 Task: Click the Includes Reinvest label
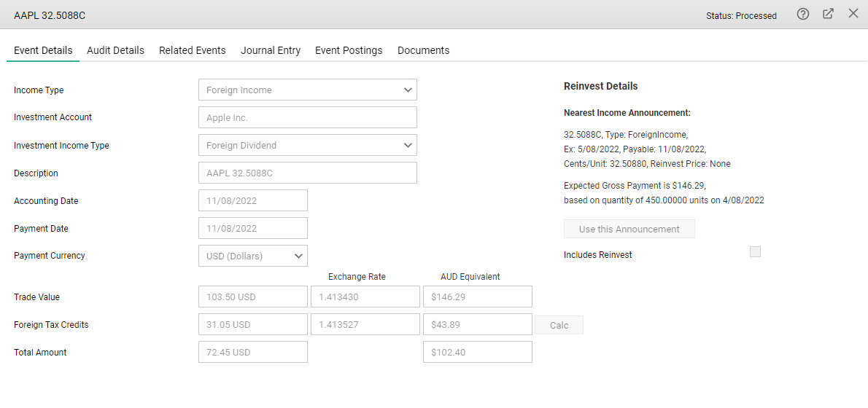pyautogui.click(x=598, y=255)
